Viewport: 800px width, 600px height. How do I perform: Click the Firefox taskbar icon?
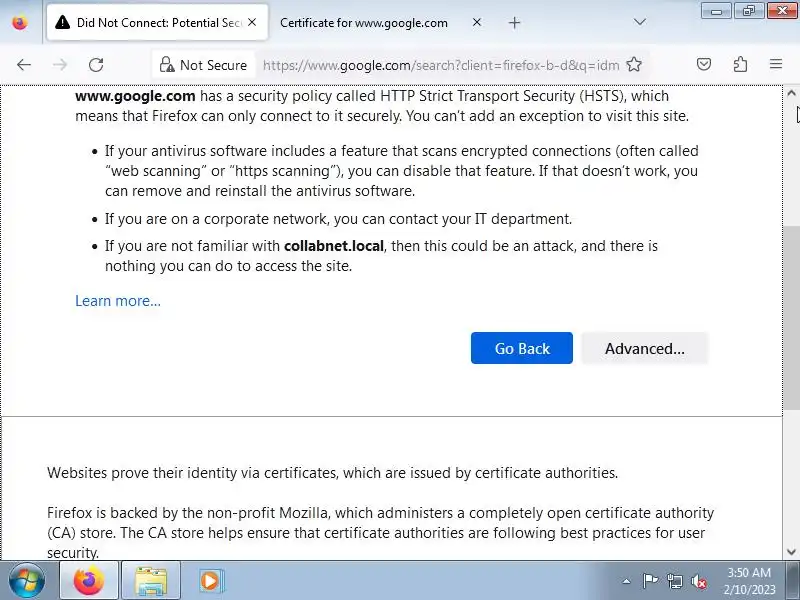(x=89, y=581)
